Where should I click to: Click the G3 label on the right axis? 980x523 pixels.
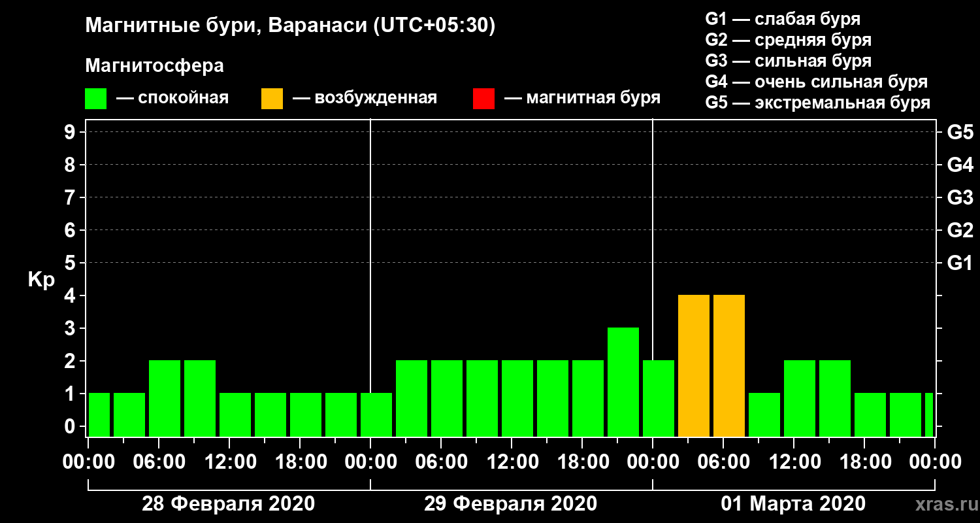click(960, 197)
